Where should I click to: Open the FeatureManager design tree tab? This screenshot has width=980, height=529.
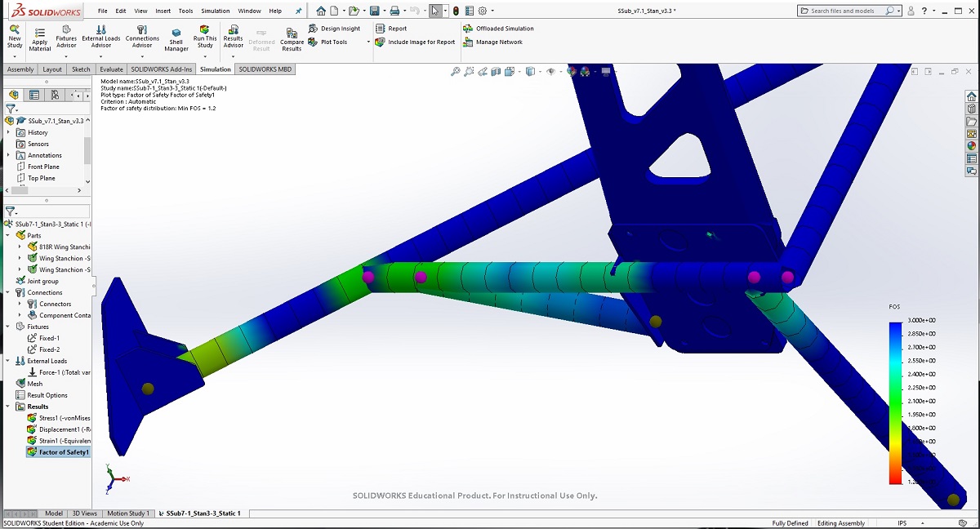coord(14,95)
